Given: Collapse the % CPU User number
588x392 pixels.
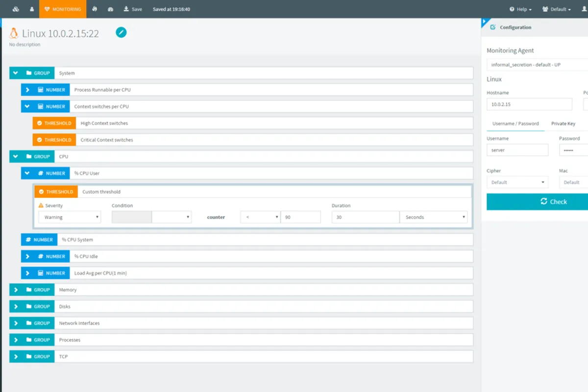Looking at the screenshot, I should [x=27, y=173].
